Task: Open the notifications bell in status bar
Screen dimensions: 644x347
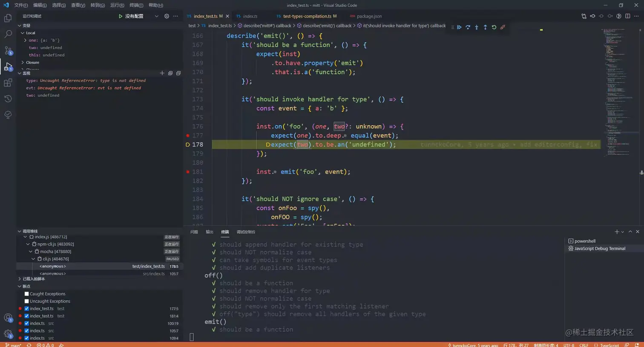Action: click(637, 345)
